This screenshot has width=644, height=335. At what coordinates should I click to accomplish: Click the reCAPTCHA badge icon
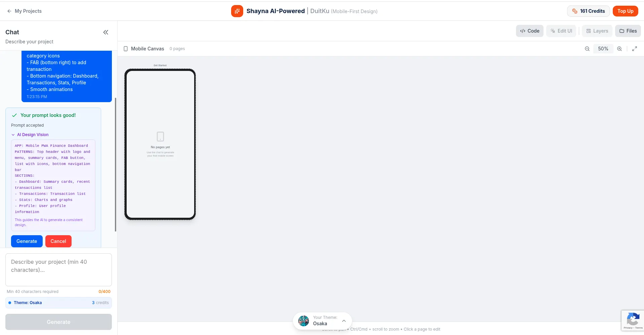pyautogui.click(x=633, y=319)
